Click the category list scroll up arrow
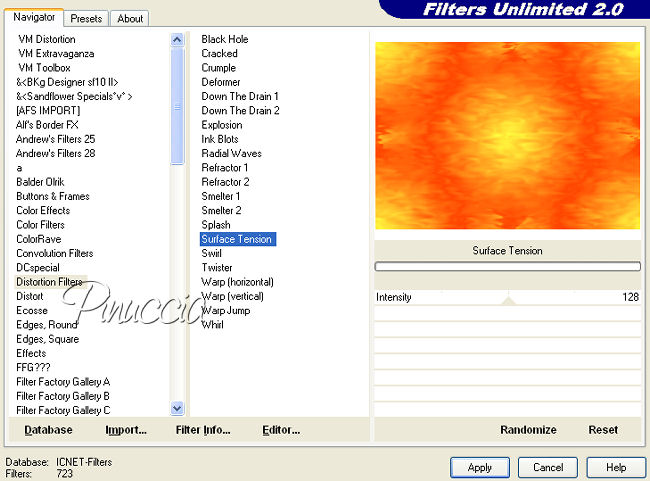Screen dimensions: 650x481 click(177, 40)
